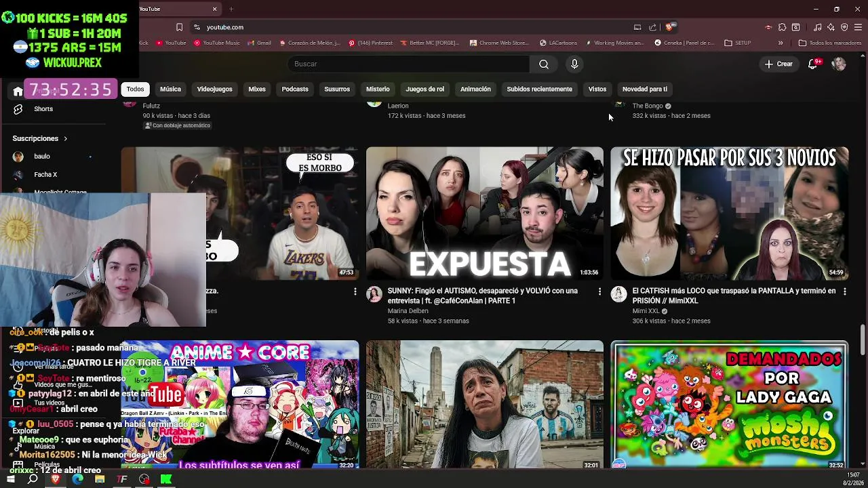Bookmark page with the bookmark icon
Screen dimensions: 868x488
(x=179, y=27)
